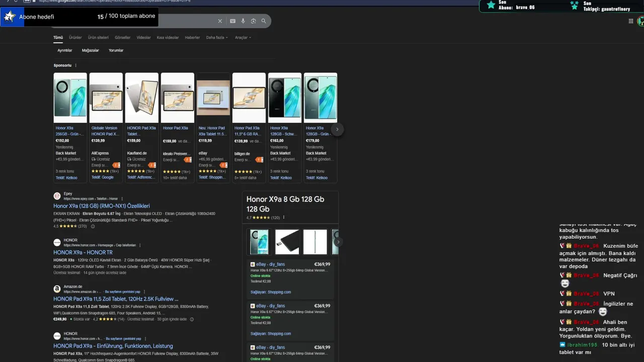The width and height of the screenshot is (644, 362).
Task: Open info icon beside Epey rating
Action: tap(93, 226)
